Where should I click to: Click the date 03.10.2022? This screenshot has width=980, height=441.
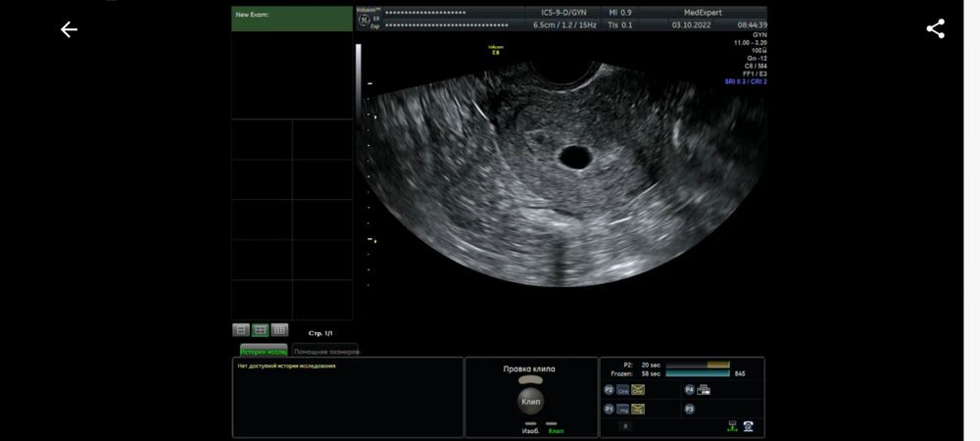coord(691,24)
